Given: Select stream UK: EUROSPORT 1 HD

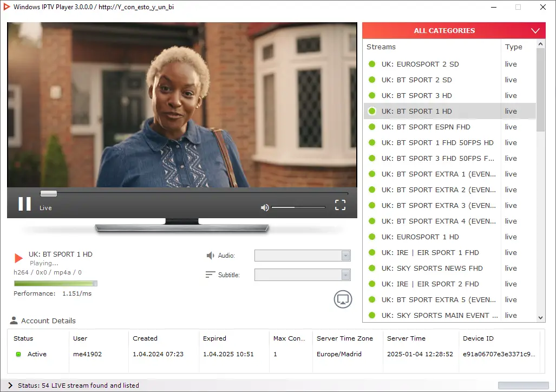Looking at the screenshot, I should click(450, 237).
